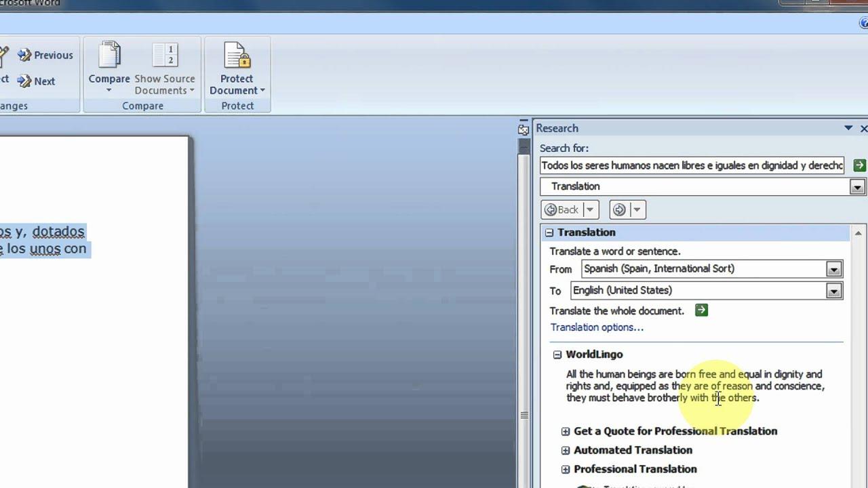868x488 pixels.
Task: Translate the whole document with green arrow
Action: [x=701, y=310]
